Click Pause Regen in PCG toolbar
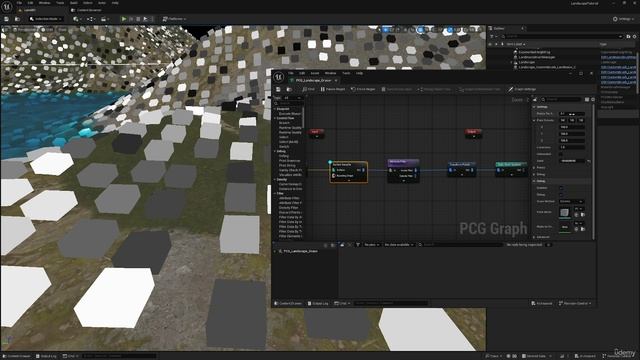 (333, 89)
